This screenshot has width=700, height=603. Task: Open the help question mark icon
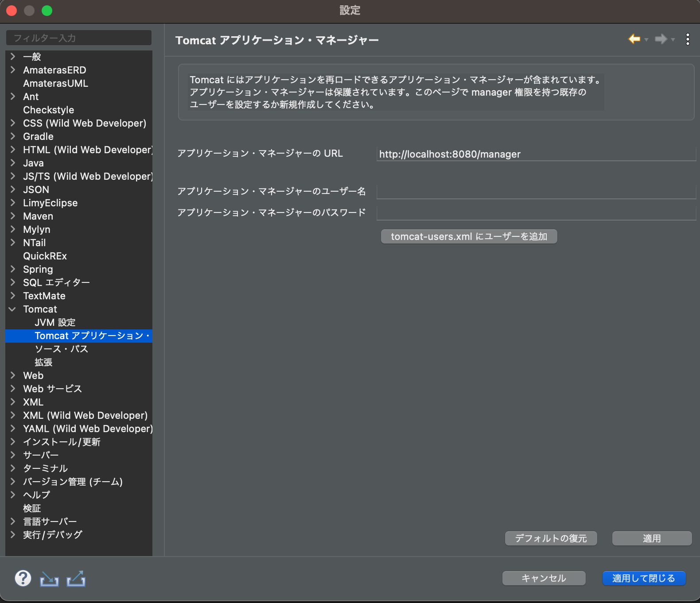[x=23, y=578]
